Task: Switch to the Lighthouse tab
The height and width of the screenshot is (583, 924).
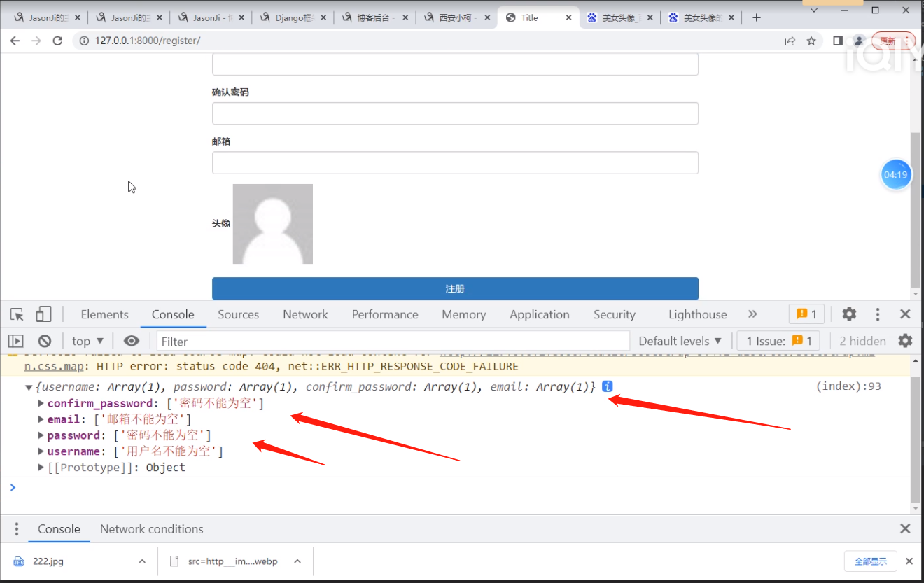Action: click(x=698, y=314)
